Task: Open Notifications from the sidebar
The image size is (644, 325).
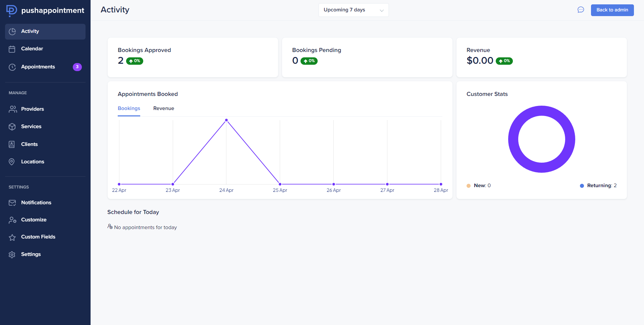Action: pos(36,203)
